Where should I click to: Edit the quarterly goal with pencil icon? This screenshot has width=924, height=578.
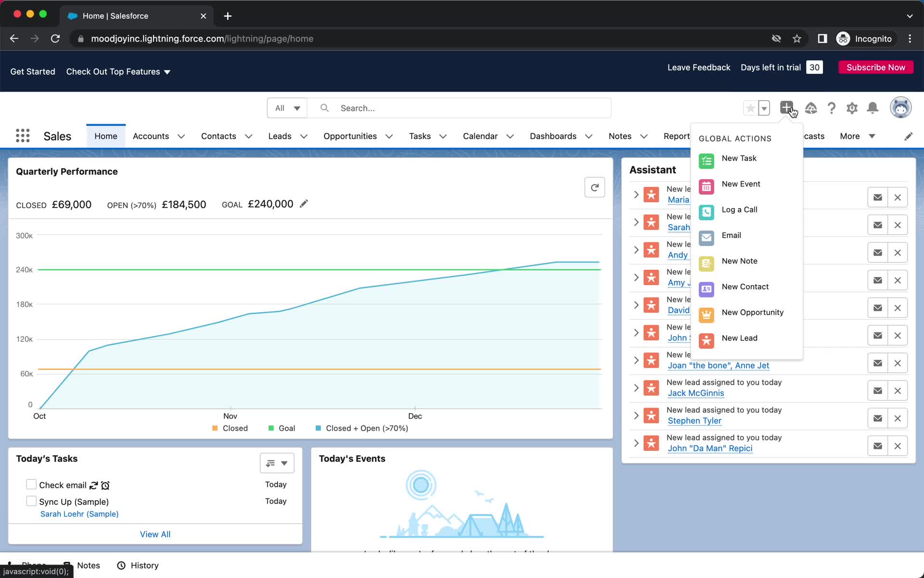[304, 204]
